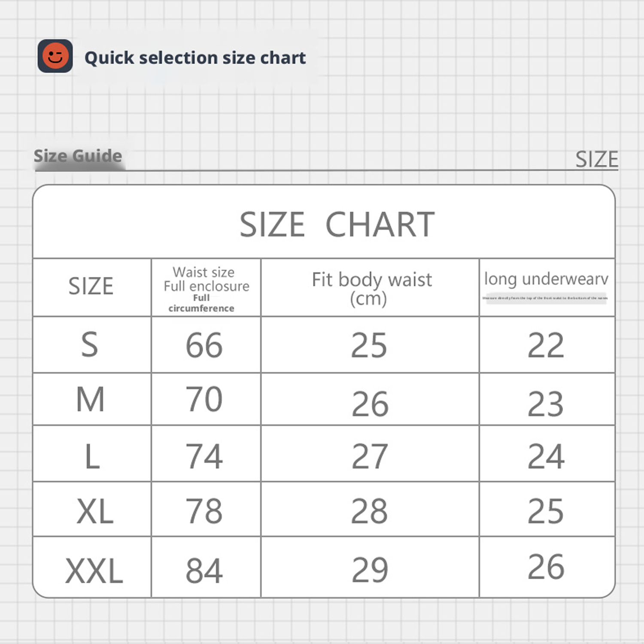The image size is (644, 644).
Task: Click the SIZE CHART title
Action: point(337,225)
